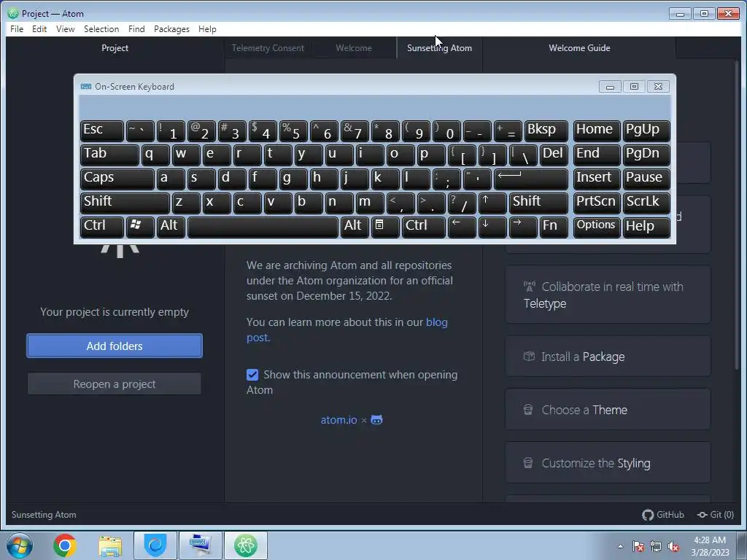Toggle the Fn key on On-Screen Keyboard
The width and height of the screenshot is (747, 560).
(x=554, y=227)
